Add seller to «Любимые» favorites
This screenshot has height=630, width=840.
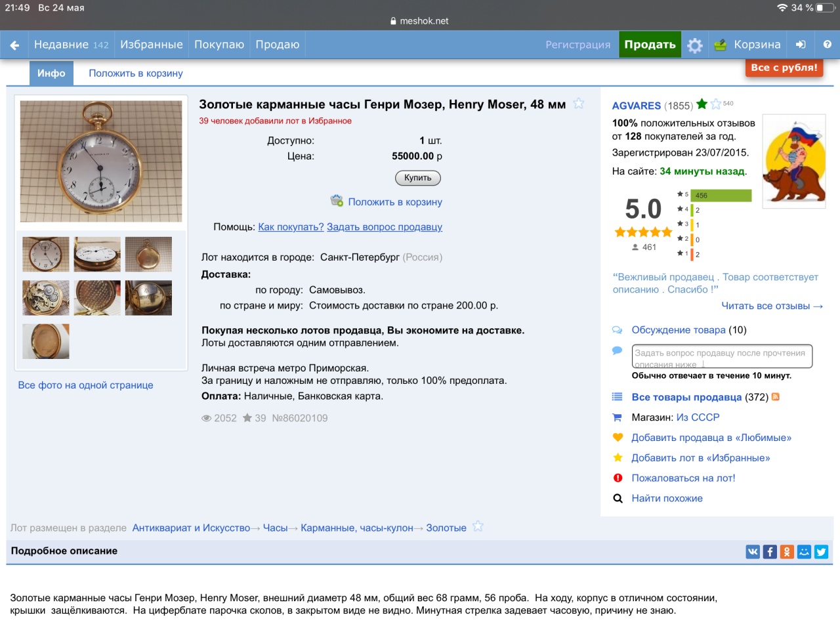711,438
